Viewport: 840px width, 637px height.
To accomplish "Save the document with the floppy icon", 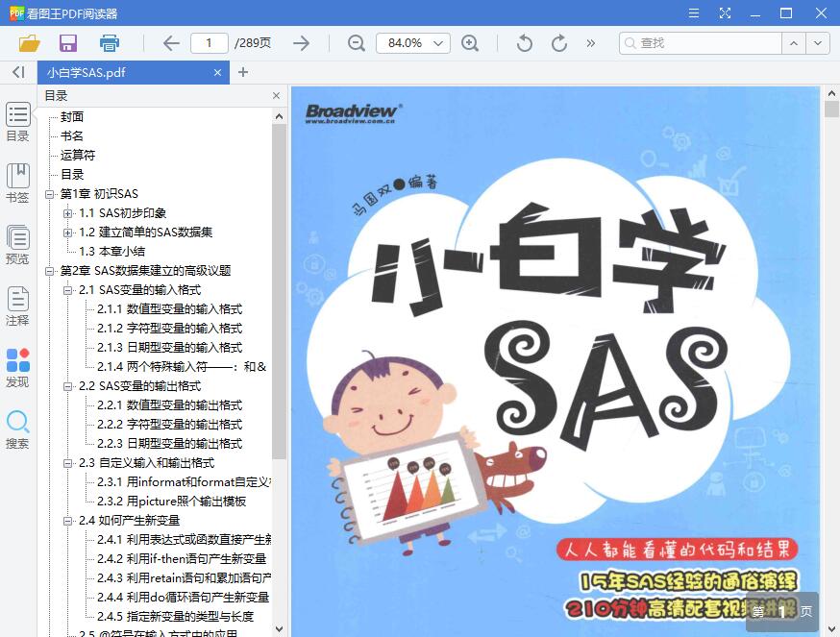I will click(68, 43).
